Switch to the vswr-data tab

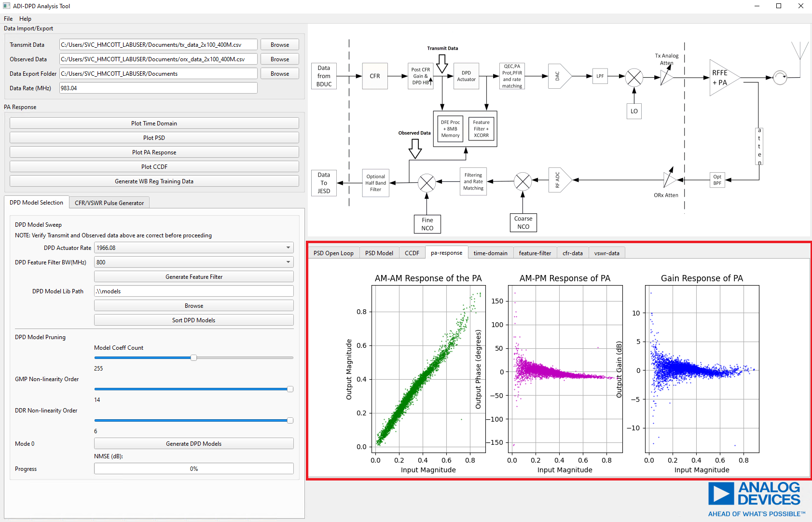pyautogui.click(x=606, y=253)
